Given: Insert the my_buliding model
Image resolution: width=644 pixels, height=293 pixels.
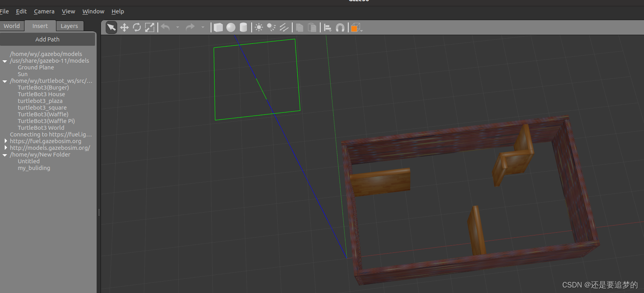Looking at the screenshot, I should [x=34, y=168].
